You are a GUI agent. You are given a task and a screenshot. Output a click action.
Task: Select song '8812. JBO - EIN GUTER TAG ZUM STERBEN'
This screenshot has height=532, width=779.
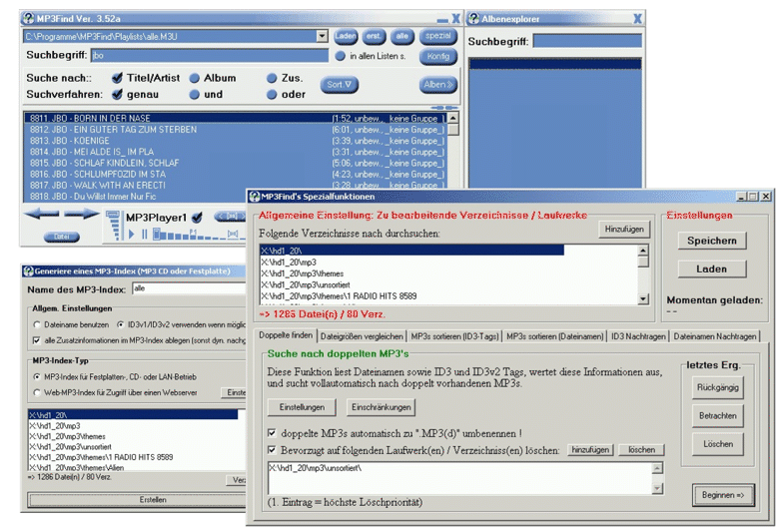[236, 129]
